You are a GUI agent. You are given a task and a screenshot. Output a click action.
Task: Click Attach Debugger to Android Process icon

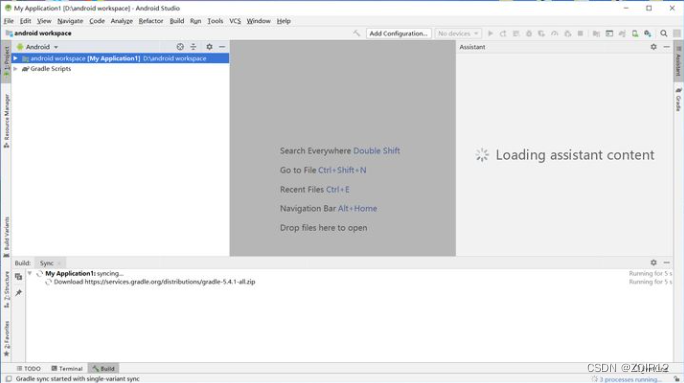(568, 34)
